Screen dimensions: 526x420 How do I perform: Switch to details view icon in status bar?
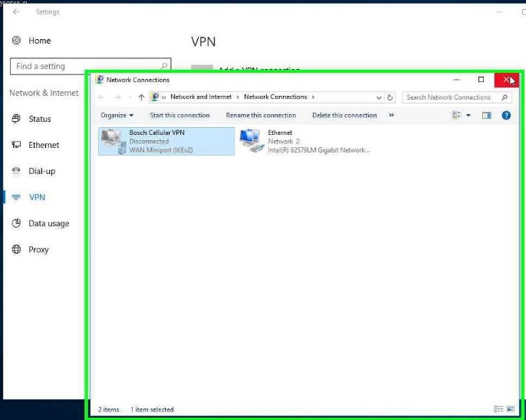click(x=498, y=409)
